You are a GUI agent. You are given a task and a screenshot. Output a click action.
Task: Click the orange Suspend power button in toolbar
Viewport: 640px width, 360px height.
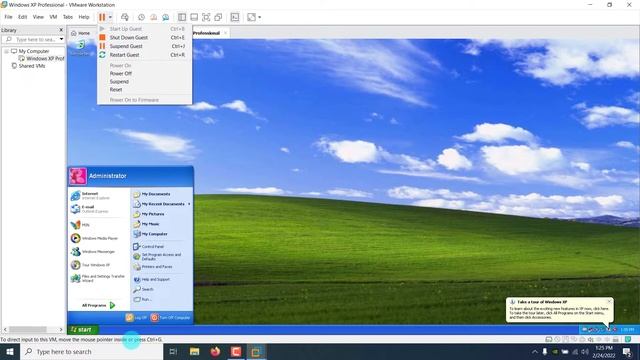102,17
